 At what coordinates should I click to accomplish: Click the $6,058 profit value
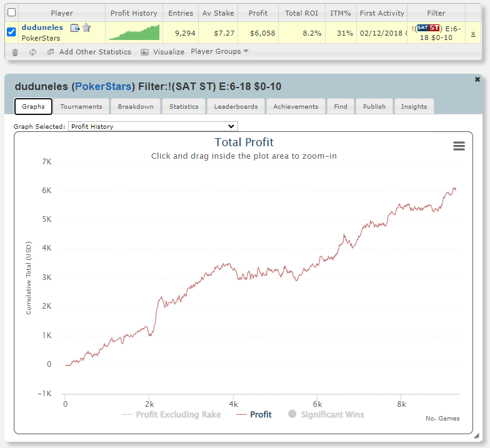tap(262, 33)
